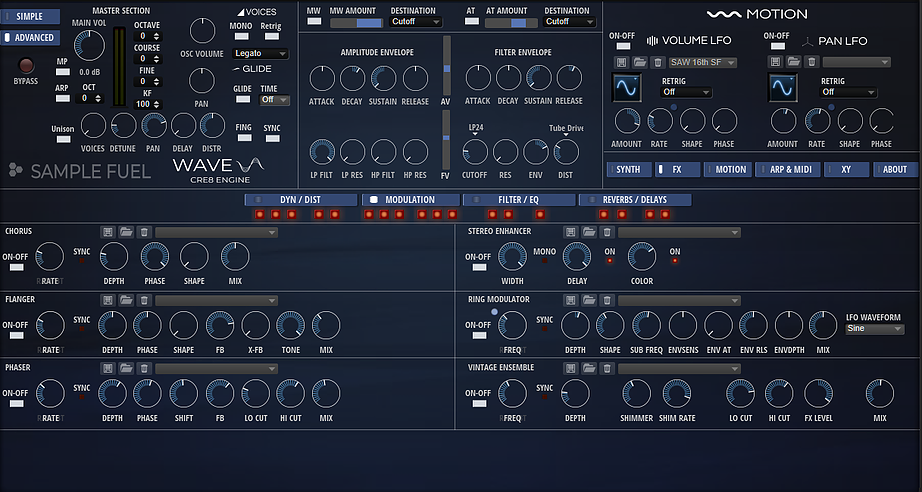Open the LP24 filter type selector
Viewport: 922px width, 492px height.
475,130
